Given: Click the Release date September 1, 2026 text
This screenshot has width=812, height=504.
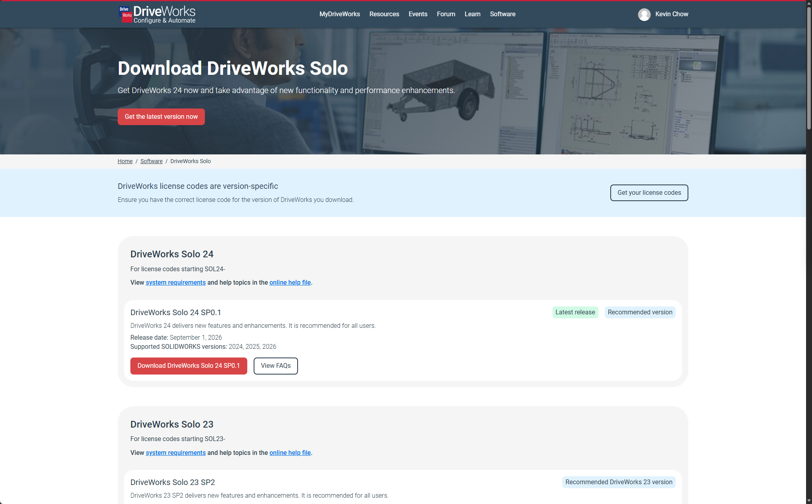Looking at the screenshot, I should pos(176,338).
